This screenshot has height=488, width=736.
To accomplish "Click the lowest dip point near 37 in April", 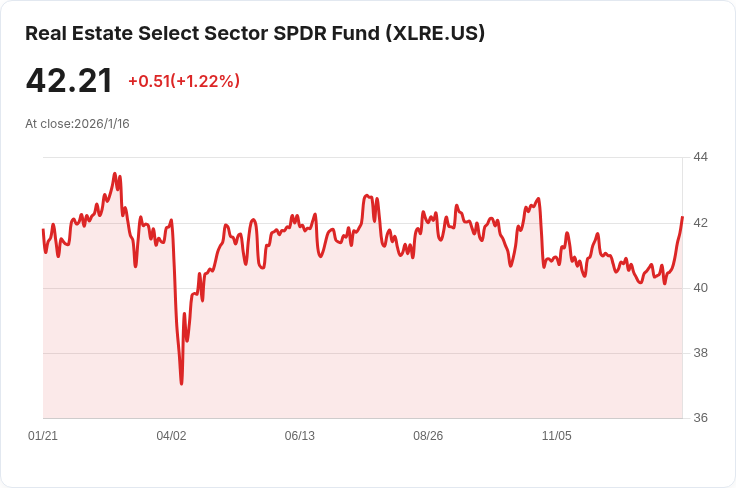I will pos(182,383).
